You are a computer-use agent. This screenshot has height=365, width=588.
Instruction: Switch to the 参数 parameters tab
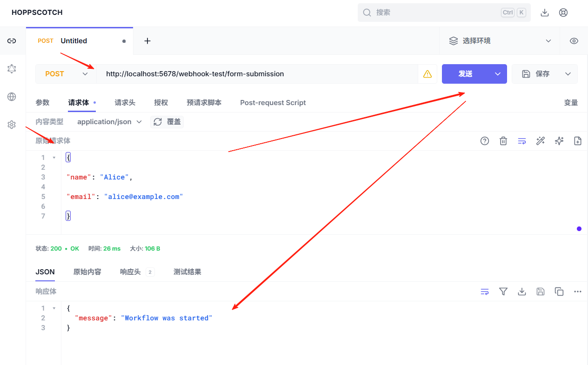tap(42, 103)
